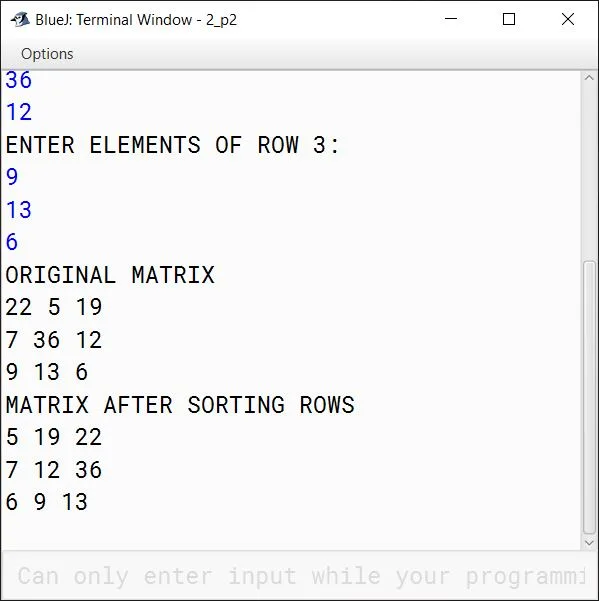This screenshot has width=599, height=601.
Task: Click the blue input value 36
Action: click(18, 80)
